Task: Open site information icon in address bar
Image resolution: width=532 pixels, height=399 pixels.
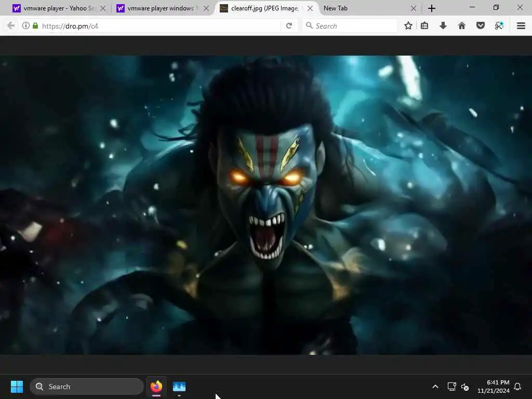Action: [x=26, y=25]
